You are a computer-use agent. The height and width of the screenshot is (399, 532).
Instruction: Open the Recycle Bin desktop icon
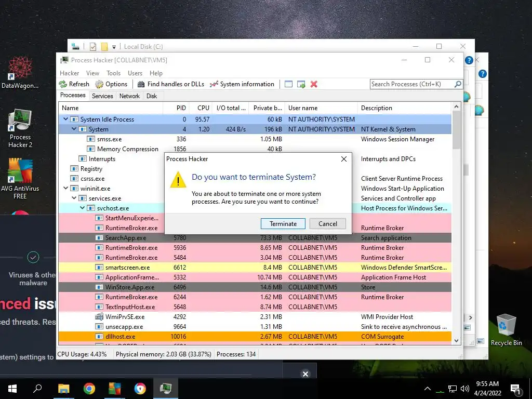[506, 330]
